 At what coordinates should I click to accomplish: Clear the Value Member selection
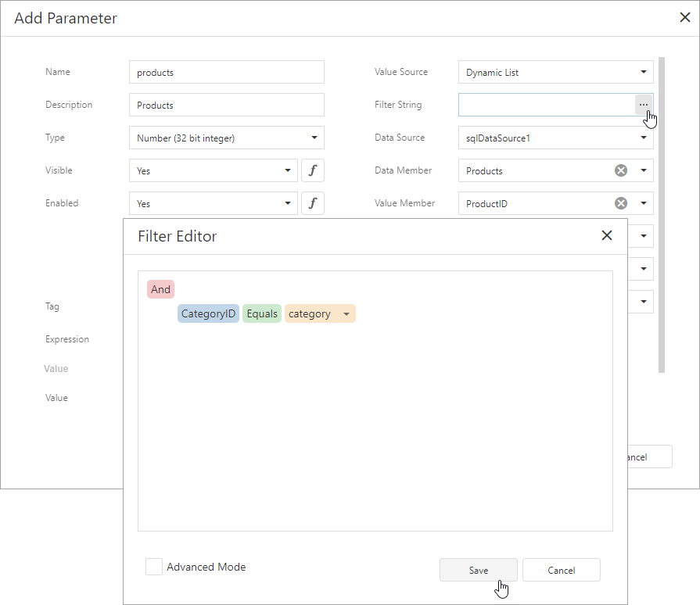pos(620,202)
